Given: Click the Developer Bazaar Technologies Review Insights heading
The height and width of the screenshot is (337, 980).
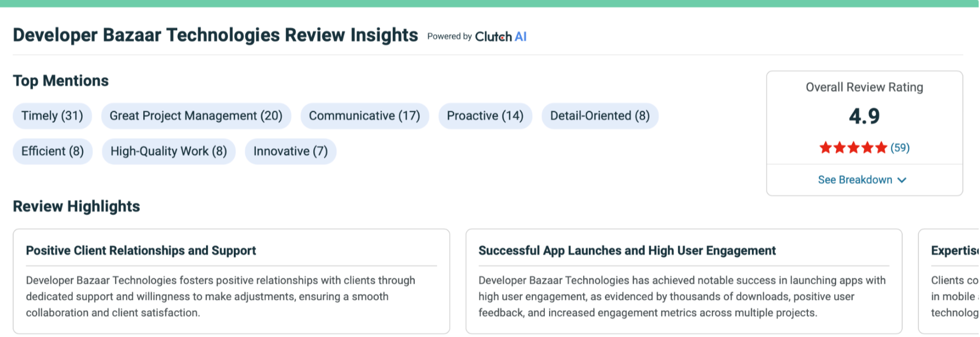Looking at the screenshot, I should 215,35.
